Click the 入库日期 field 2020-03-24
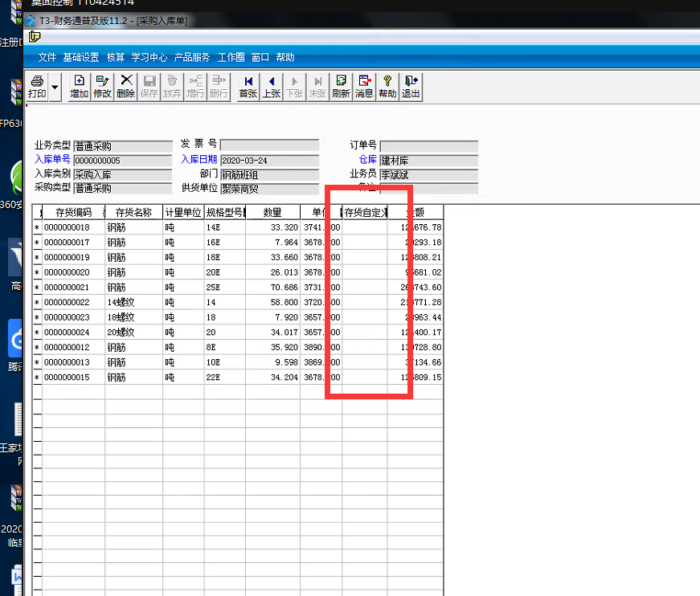Viewport: 700px width, 596px height. (x=270, y=161)
